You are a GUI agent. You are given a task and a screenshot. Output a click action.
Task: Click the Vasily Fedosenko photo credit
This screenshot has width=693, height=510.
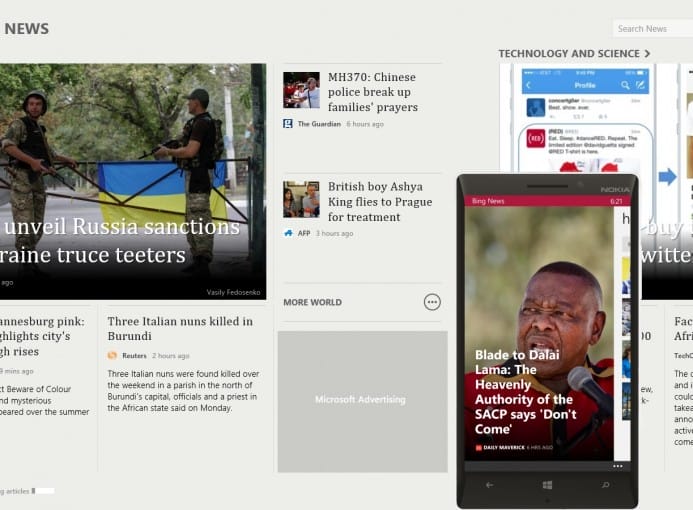pos(233,292)
